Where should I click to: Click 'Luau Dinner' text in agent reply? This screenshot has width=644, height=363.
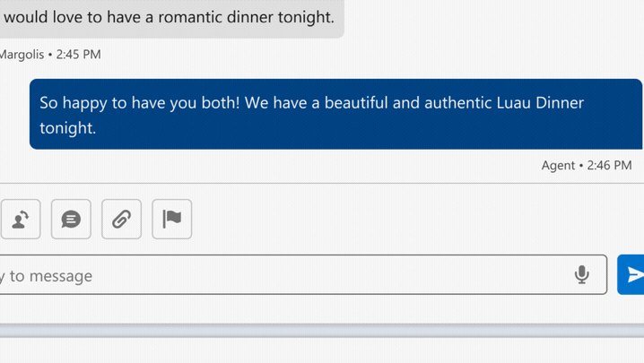pyautogui.click(x=540, y=103)
